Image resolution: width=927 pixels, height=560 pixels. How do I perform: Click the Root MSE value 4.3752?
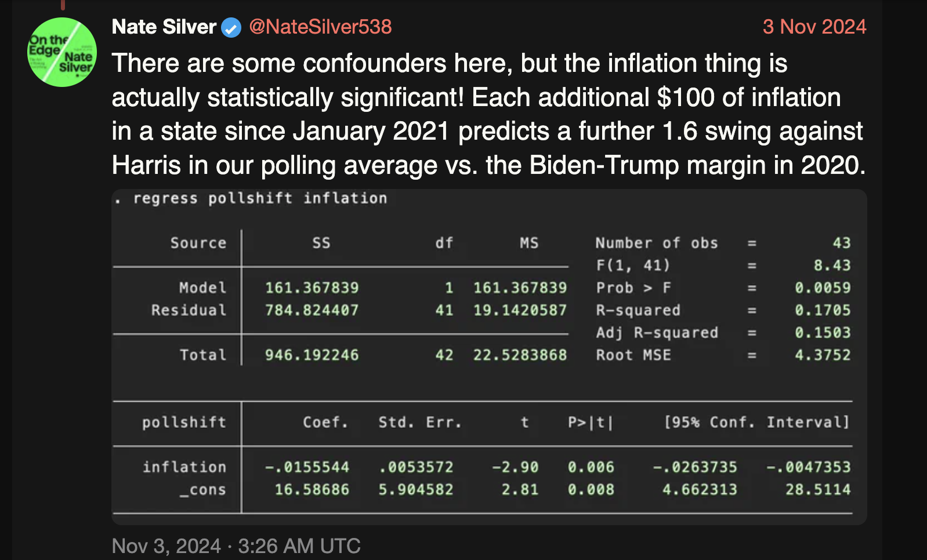click(x=822, y=355)
